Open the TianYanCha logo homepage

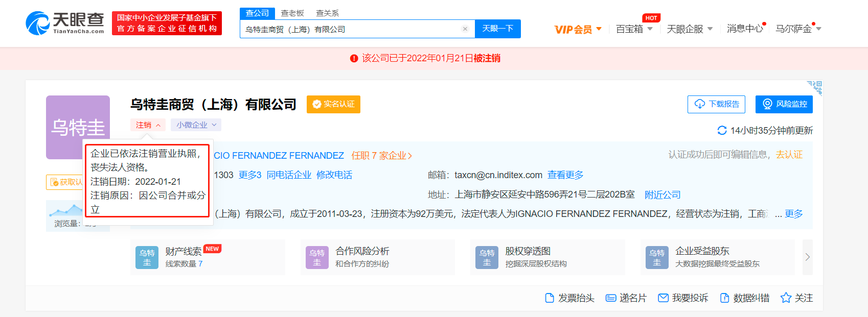click(65, 23)
